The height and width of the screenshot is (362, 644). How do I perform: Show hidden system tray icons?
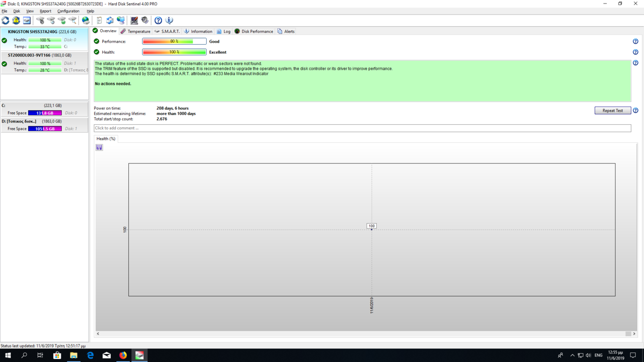point(572,355)
